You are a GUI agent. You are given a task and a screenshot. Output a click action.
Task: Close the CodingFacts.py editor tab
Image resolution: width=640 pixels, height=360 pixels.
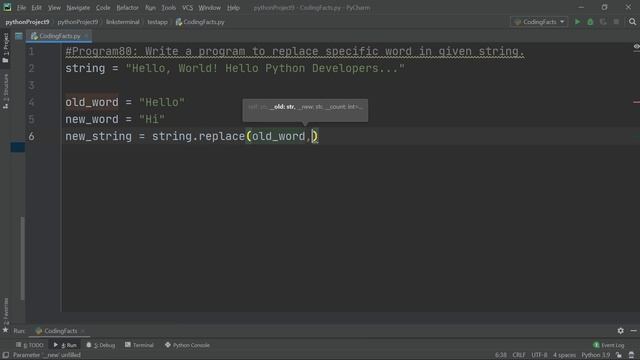87,36
